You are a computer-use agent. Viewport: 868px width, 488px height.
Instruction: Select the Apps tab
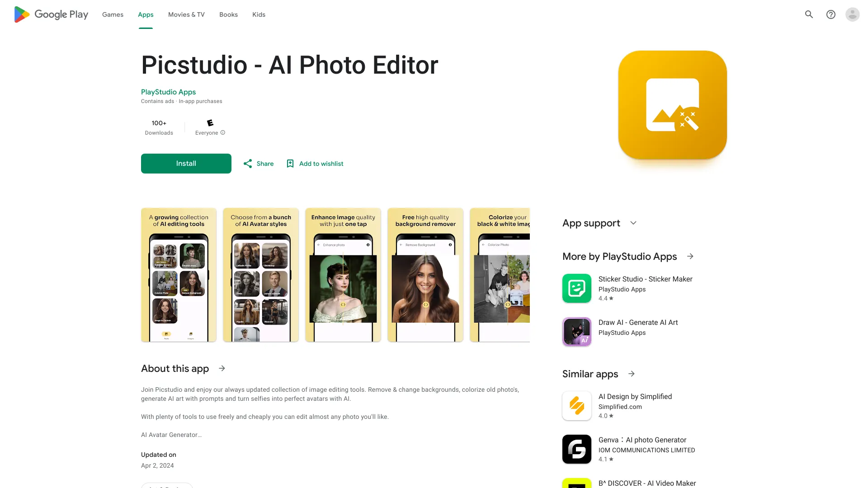pyautogui.click(x=146, y=14)
